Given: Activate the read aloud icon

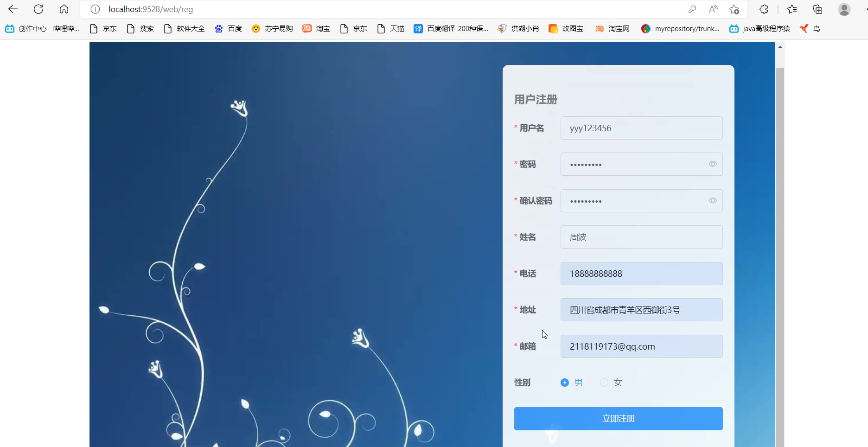Looking at the screenshot, I should point(713,9).
